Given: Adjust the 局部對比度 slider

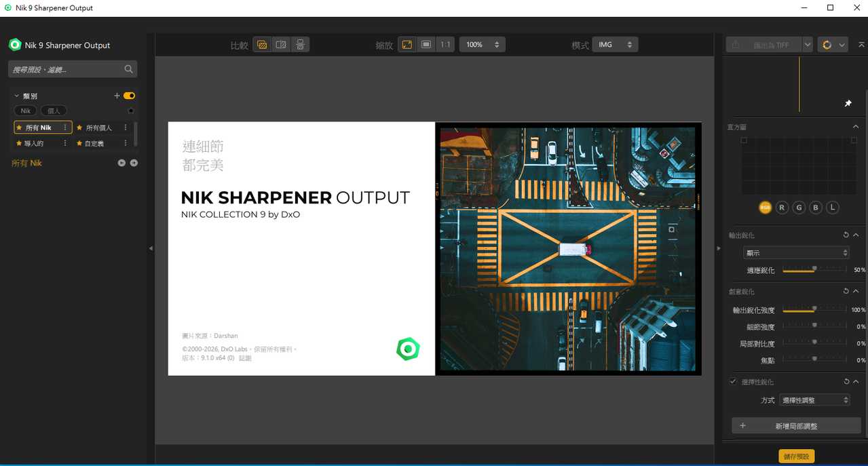Looking at the screenshot, I should [x=814, y=343].
